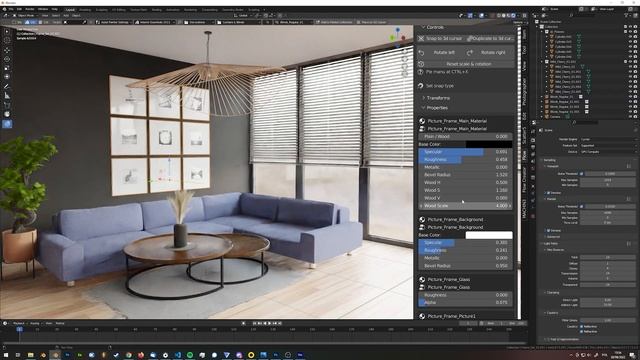Toggle exclude checkbox on Collection row
The width and height of the screenshot is (640, 360).
[625, 27]
